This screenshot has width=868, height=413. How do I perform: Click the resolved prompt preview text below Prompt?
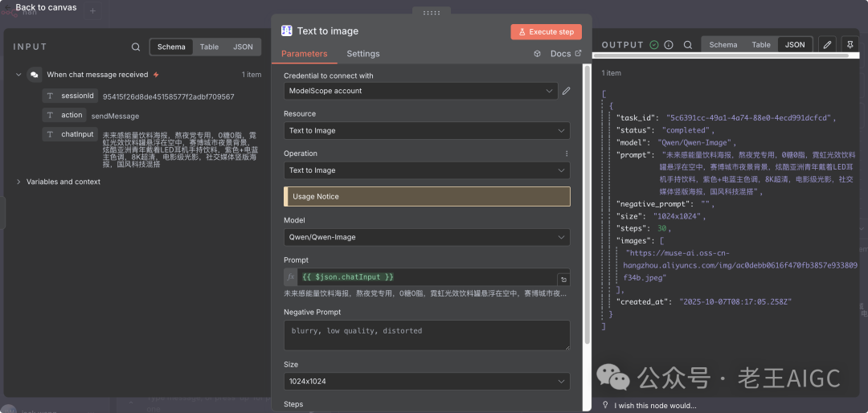(x=425, y=294)
